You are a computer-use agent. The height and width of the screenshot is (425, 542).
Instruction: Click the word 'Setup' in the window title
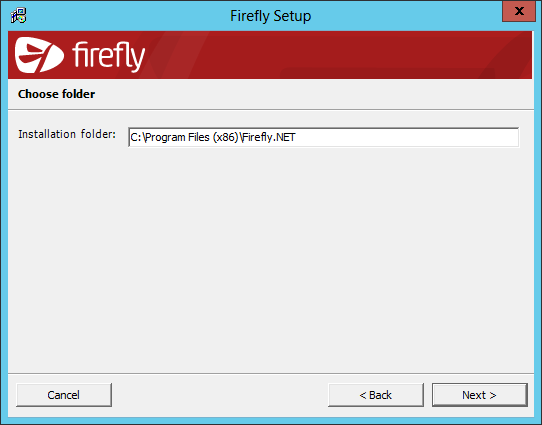(292, 16)
